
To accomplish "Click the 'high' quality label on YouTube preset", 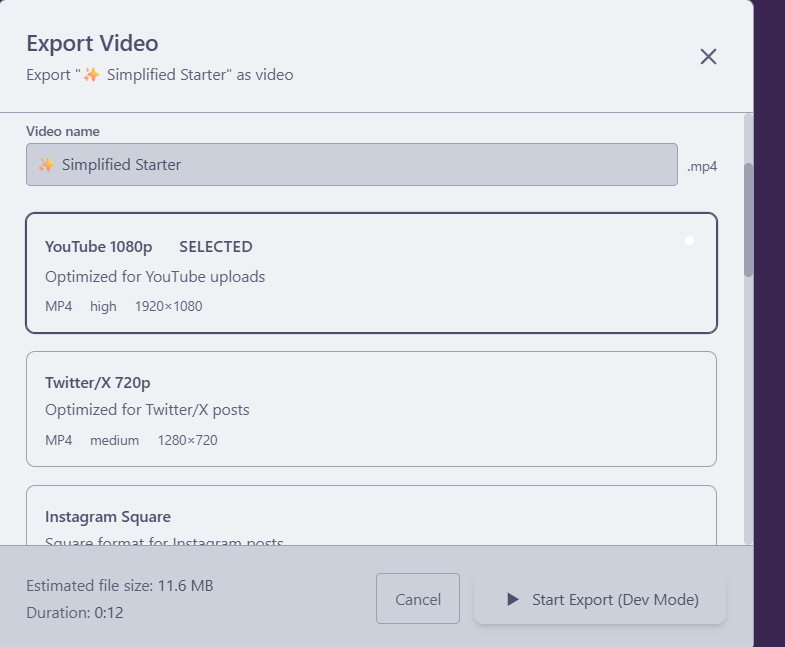I will (x=103, y=306).
